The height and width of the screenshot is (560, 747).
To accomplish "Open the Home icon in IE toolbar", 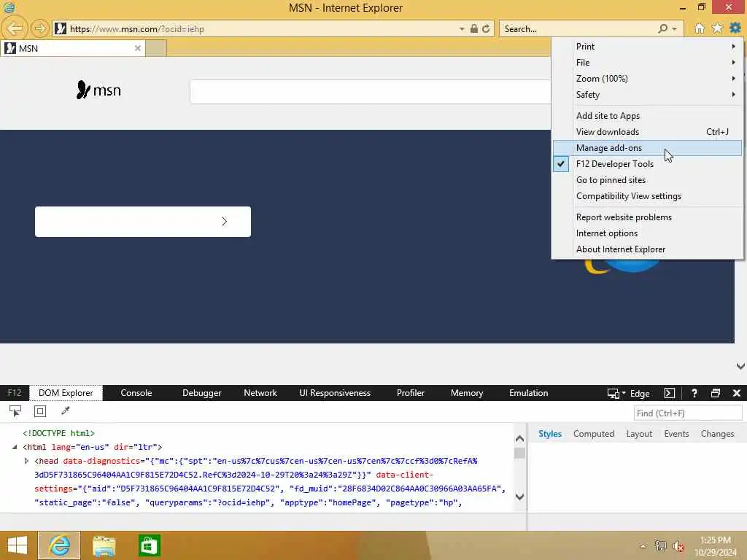I will (x=699, y=28).
